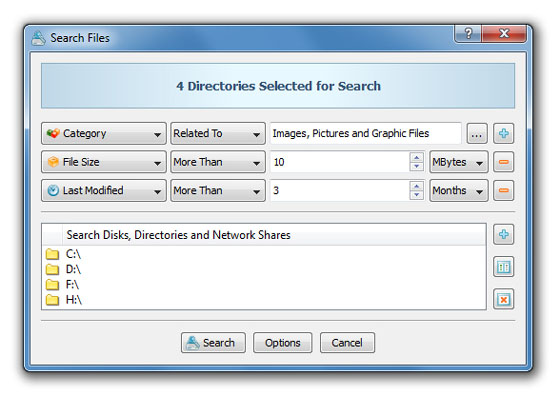
Task: Decrease the file size value with the down arrow
Action: [x=416, y=167]
